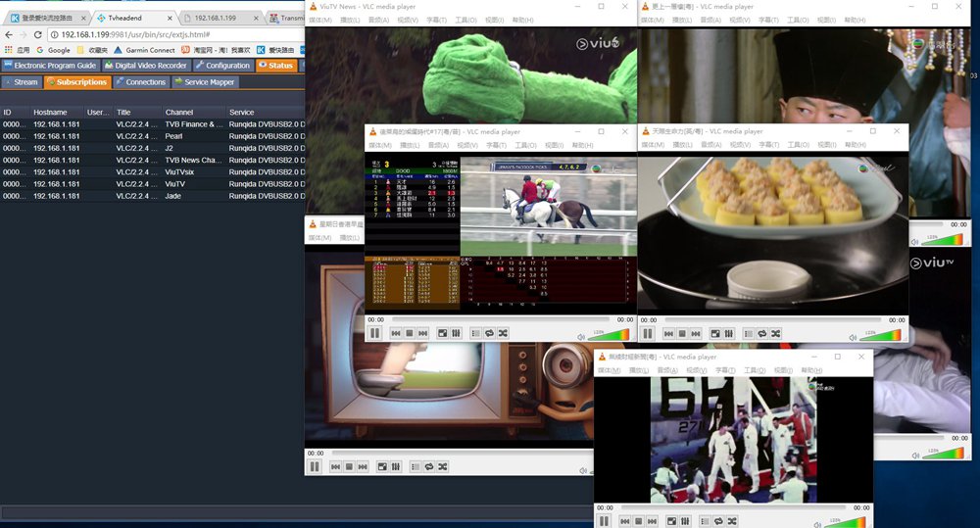Pause playback in the aircraft news VLC window

(604, 520)
